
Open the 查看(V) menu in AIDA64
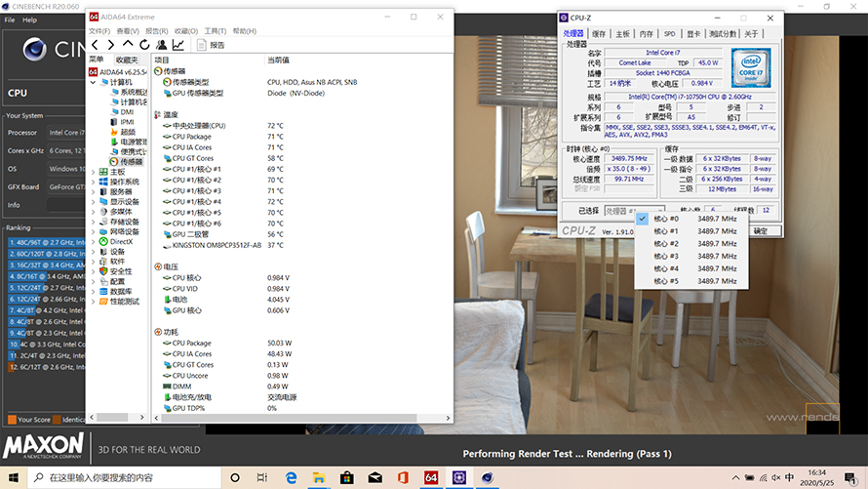128,31
